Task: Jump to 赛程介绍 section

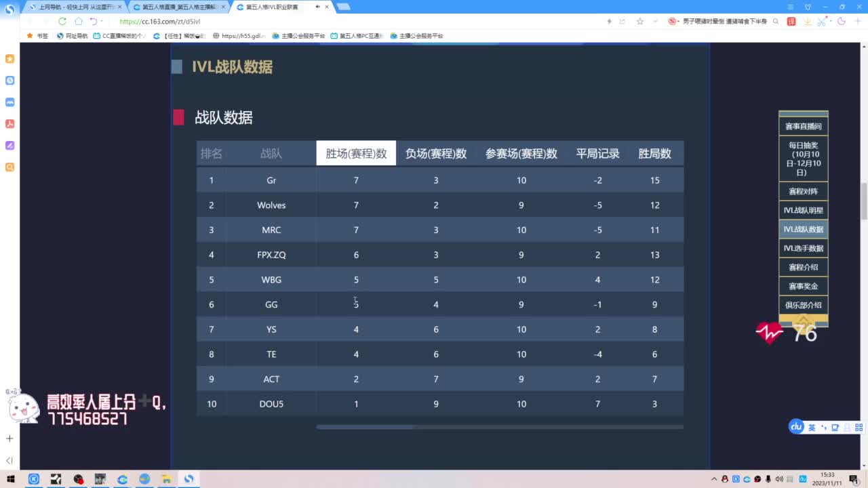Action: click(x=804, y=267)
